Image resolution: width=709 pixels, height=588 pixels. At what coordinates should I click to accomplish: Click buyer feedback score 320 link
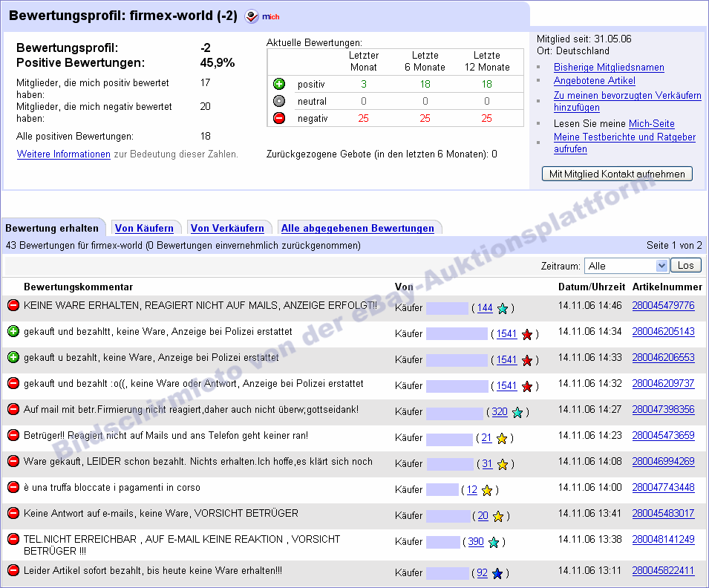[500, 412]
